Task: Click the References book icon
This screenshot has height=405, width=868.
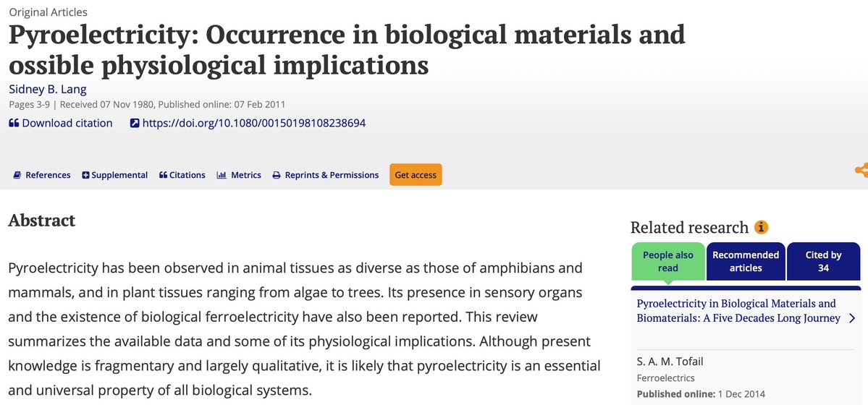Action: (x=17, y=175)
